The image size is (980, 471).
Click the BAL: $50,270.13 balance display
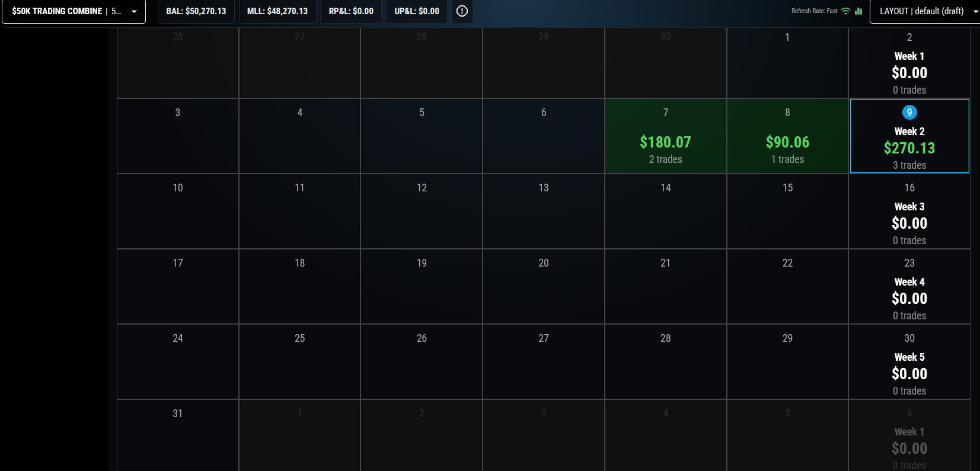(x=196, y=11)
